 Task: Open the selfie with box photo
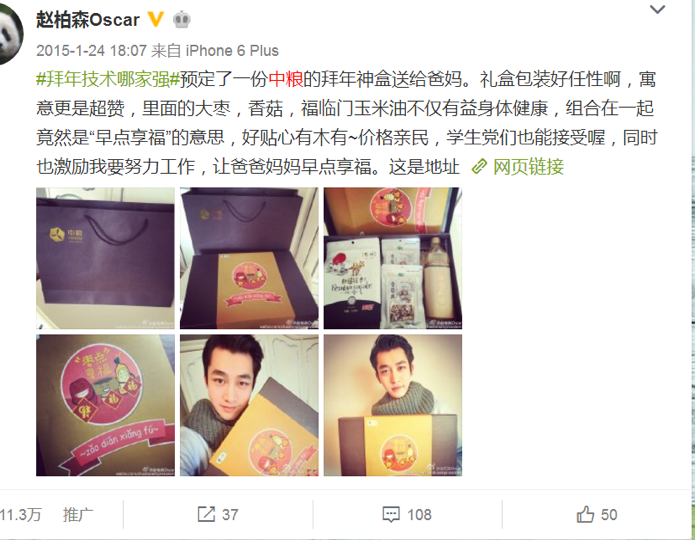(249, 405)
